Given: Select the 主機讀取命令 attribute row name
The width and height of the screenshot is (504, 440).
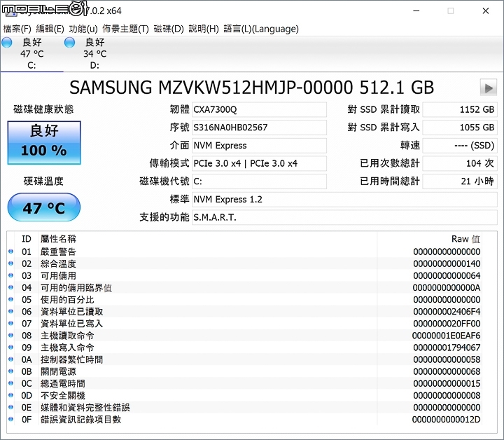Looking at the screenshot, I should tap(67, 336).
